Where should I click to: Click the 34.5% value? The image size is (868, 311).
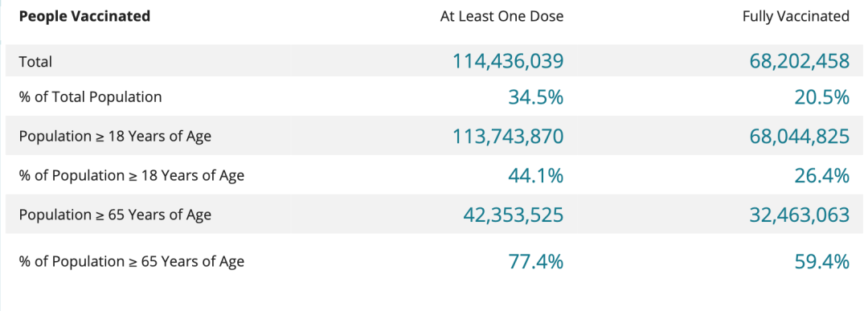pos(536,97)
